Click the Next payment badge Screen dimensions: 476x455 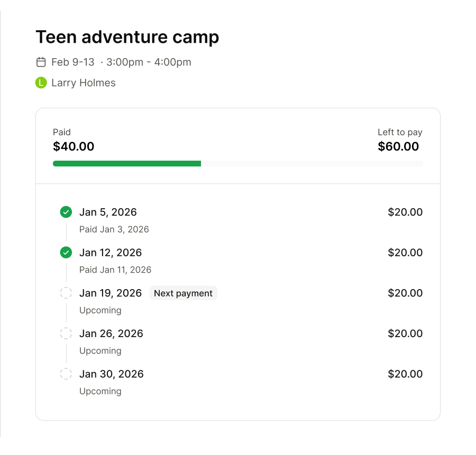coord(184,293)
